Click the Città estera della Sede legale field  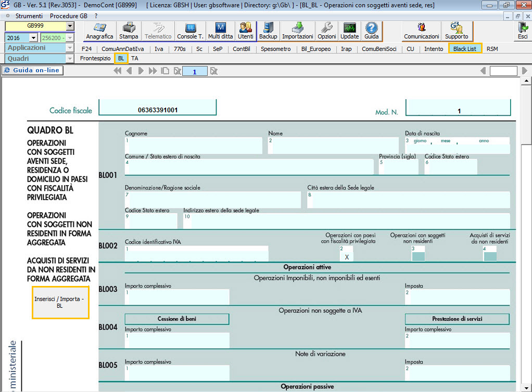[409, 200]
